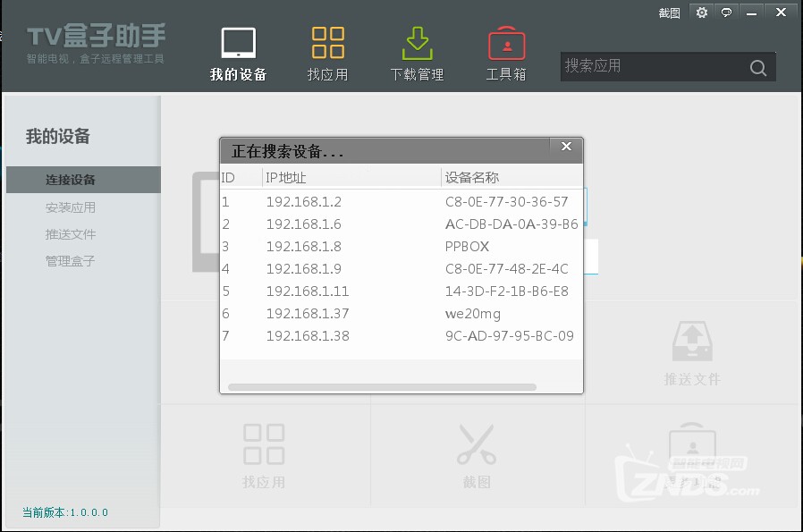Image resolution: width=803 pixels, height=532 pixels.
Task: Click device name C8-0E-77-48-2E-4C
Action: pos(506,269)
